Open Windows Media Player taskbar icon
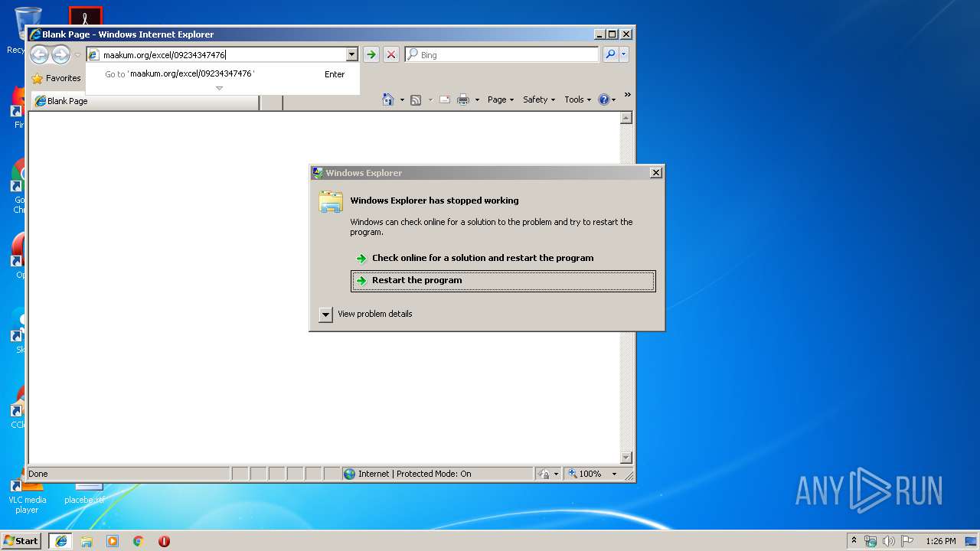Viewport: 980px width, 551px height. coord(113,541)
